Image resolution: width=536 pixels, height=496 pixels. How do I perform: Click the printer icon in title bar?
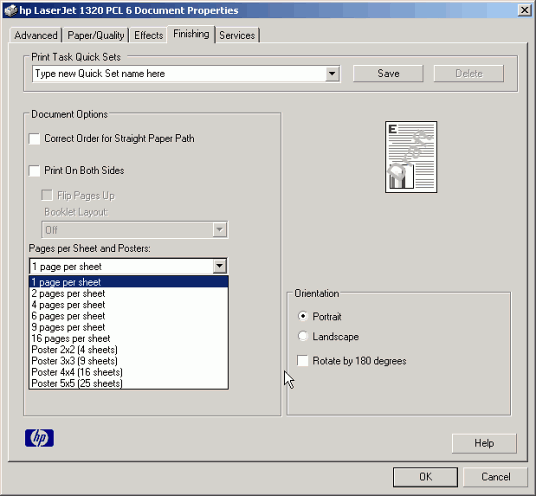(x=11, y=11)
